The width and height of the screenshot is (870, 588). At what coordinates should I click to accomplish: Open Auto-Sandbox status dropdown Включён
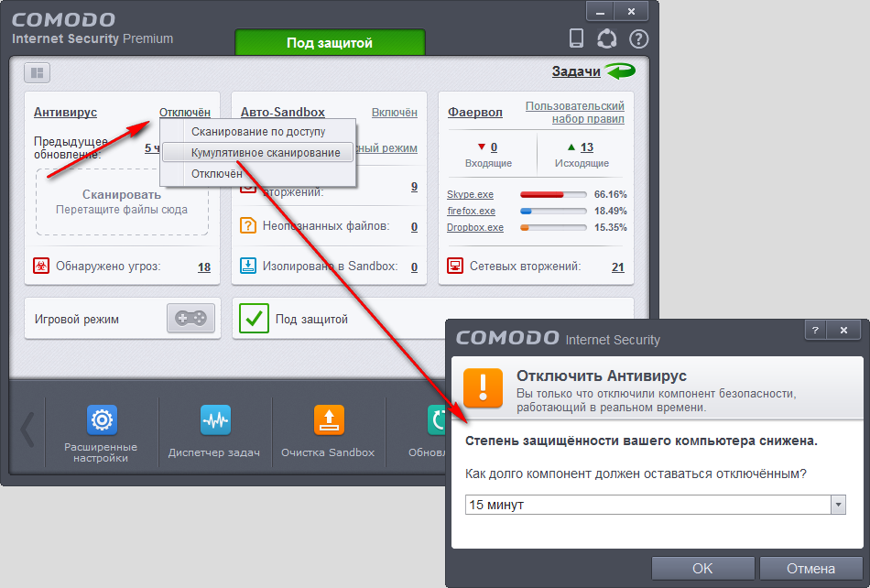(395, 112)
